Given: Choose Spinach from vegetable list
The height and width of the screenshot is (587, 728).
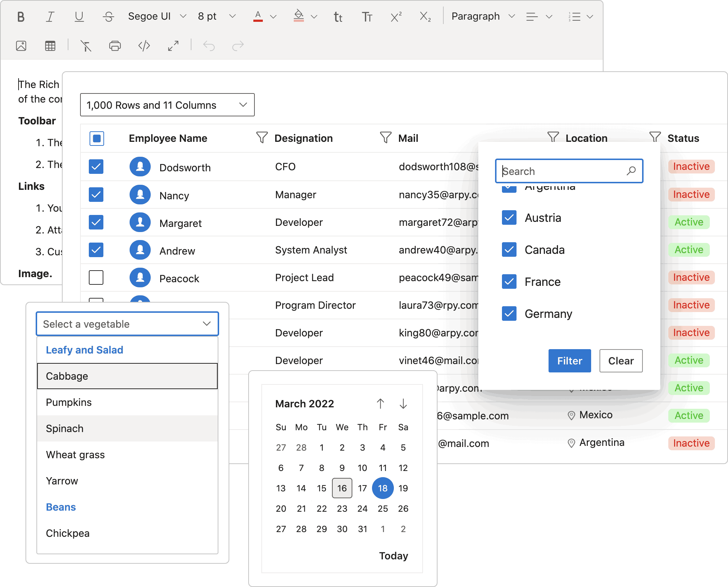Looking at the screenshot, I should 65,428.
